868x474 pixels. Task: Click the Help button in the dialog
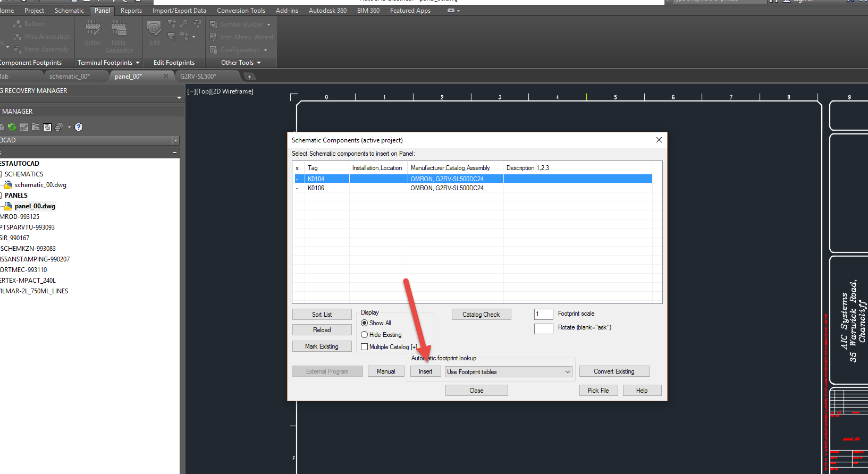coord(642,391)
